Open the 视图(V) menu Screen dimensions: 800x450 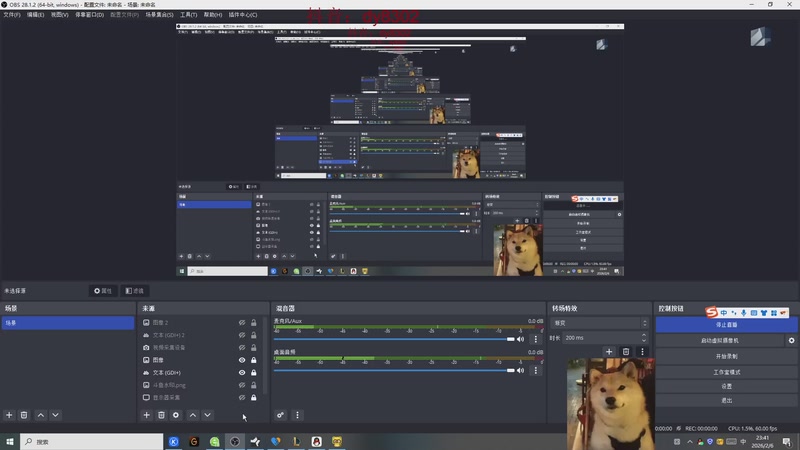60,15
